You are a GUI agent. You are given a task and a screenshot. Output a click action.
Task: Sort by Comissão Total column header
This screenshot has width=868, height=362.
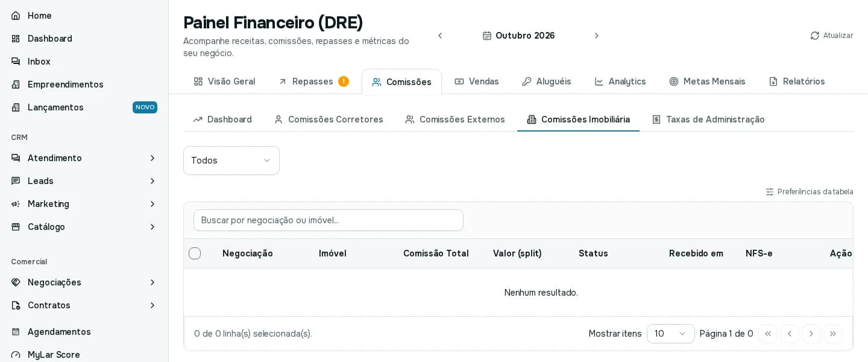[x=436, y=253]
